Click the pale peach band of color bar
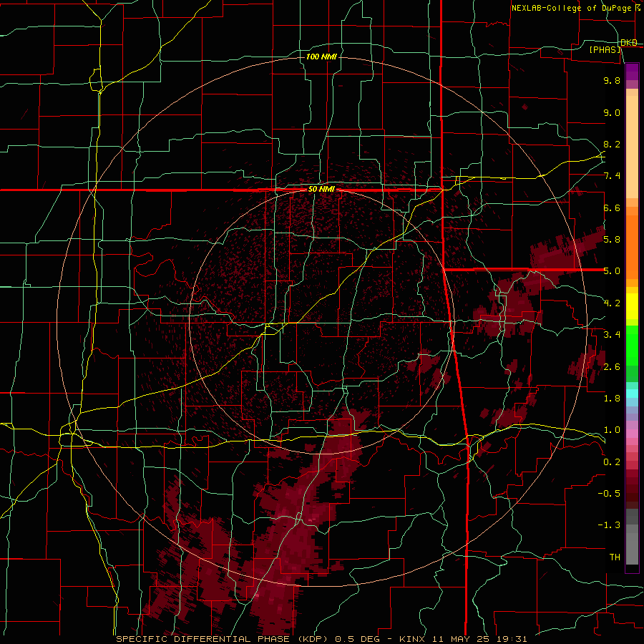Viewport: 644px width, 644px height. [x=632, y=147]
